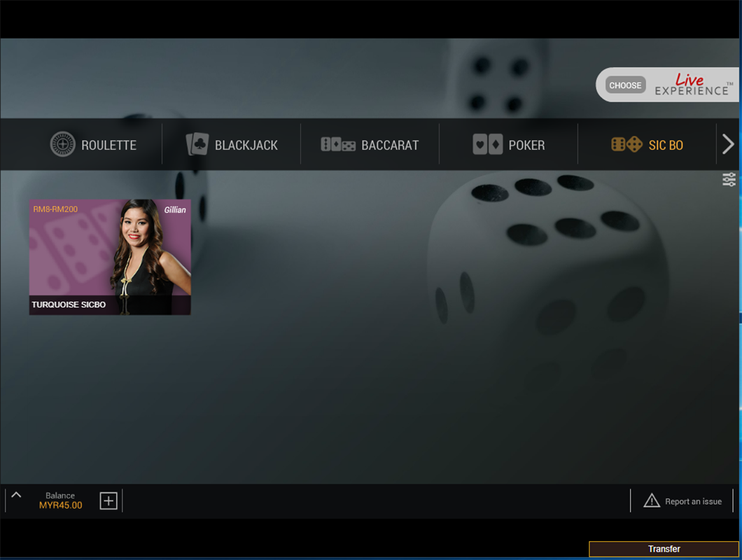The width and height of the screenshot is (742, 560).
Task: Click the orange Sic Bo dice icon
Action: tap(626, 144)
